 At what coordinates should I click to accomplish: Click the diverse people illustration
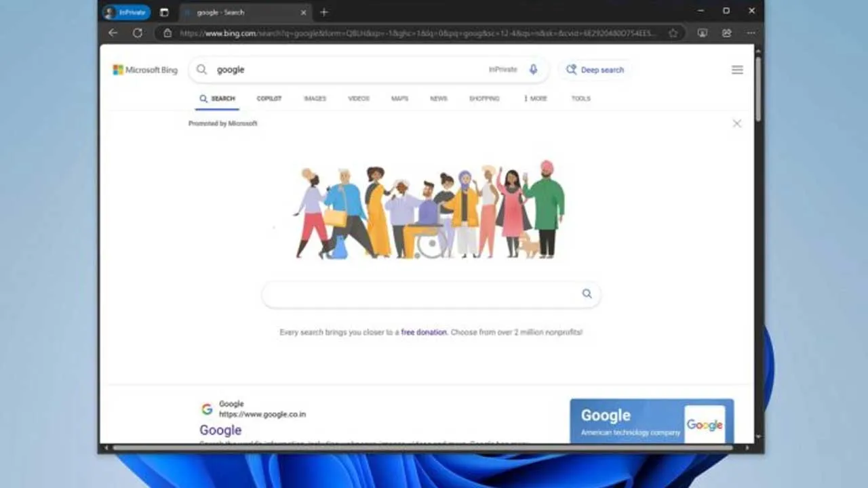(x=430, y=209)
